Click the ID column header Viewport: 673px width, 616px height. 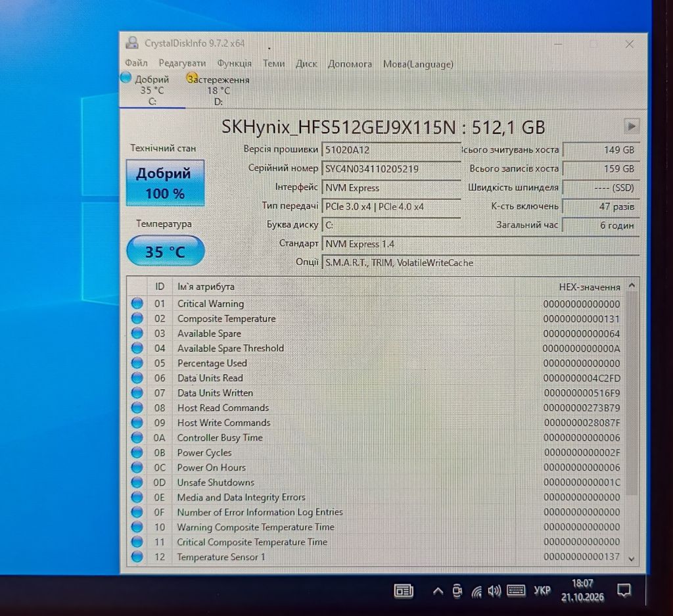[160, 287]
